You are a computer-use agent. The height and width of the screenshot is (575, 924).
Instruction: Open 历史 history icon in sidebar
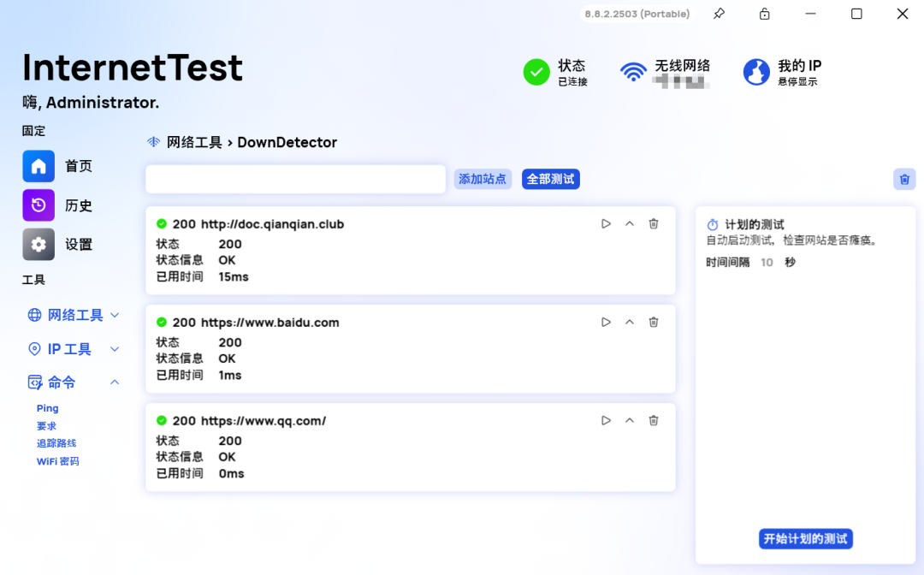(x=38, y=205)
